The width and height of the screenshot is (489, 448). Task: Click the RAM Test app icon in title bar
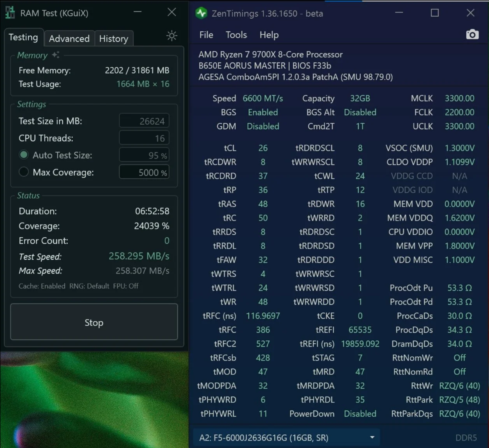[10, 13]
